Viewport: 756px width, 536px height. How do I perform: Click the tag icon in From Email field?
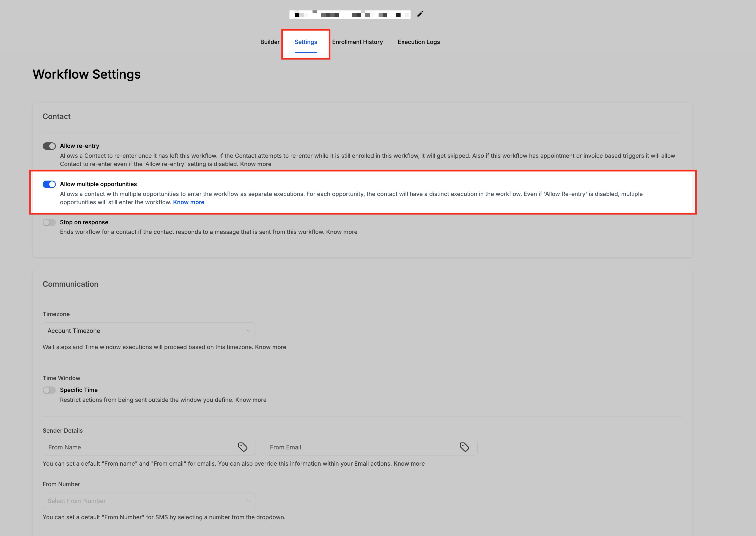tap(464, 447)
